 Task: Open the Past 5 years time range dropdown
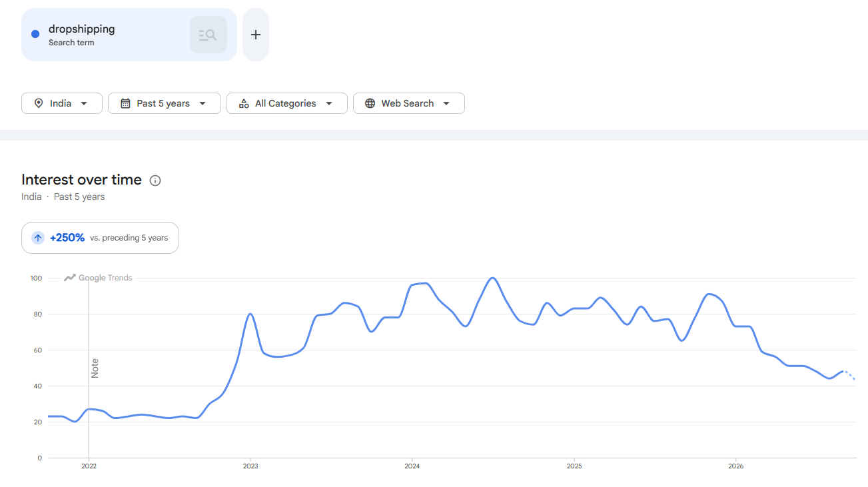point(165,103)
